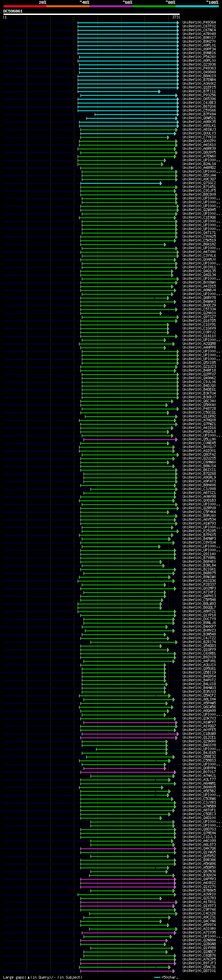This screenshot has width=222, height=980.
Task: Click the red 20% legend color segment
Action: pyautogui.click(x=25, y=7)
